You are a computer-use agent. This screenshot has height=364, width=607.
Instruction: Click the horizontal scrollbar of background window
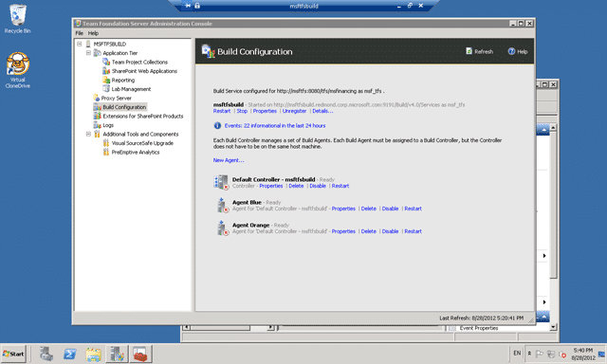point(228,328)
